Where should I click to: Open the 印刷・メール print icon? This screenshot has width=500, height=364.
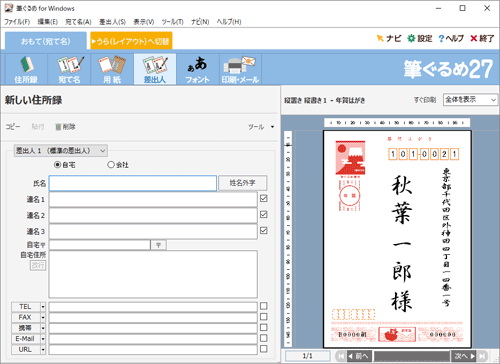pyautogui.click(x=240, y=69)
